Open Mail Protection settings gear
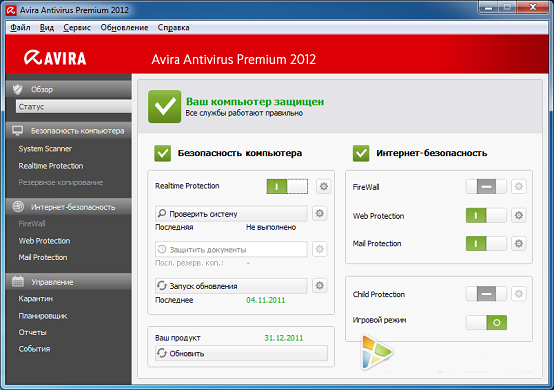554x390 pixels. pos(519,243)
